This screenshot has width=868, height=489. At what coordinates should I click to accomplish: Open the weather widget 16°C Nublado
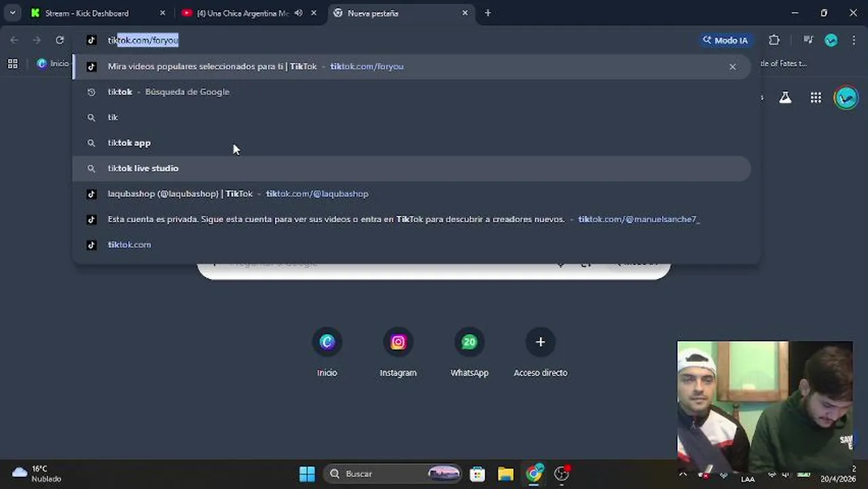[38, 473]
